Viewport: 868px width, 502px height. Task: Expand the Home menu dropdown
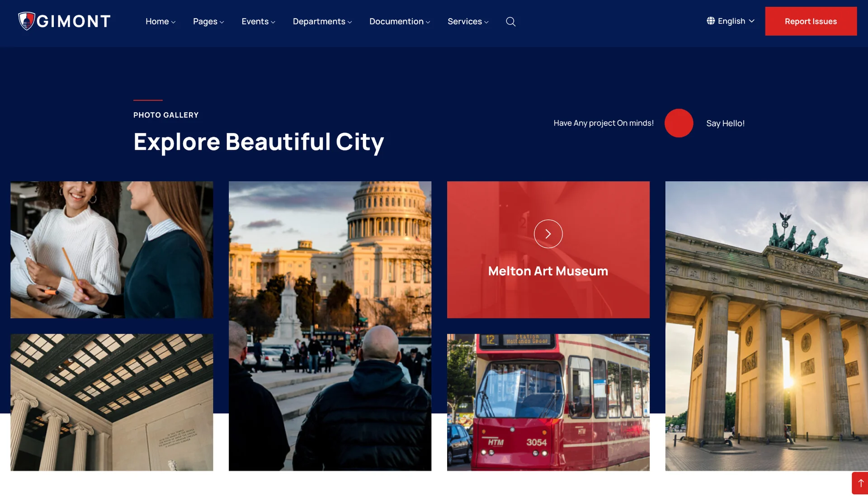160,22
